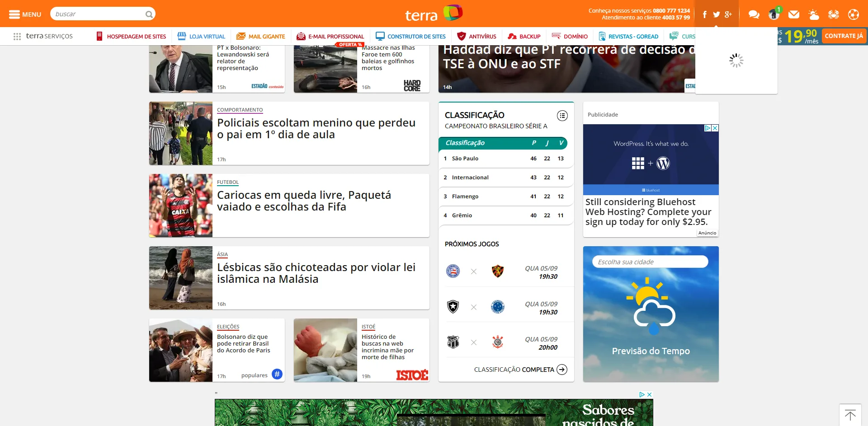Viewport: 868px width, 426px height.
Task: Open Domínio service
Action: click(x=570, y=37)
